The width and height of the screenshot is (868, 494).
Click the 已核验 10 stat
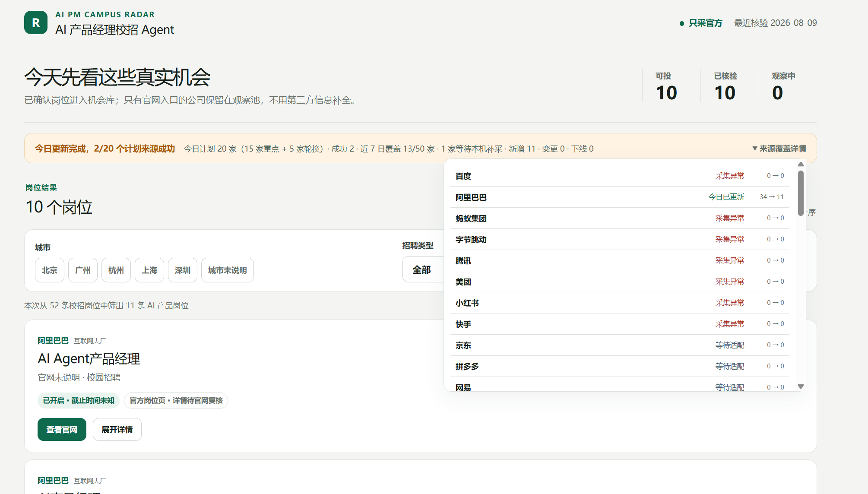[x=725, y=86]
